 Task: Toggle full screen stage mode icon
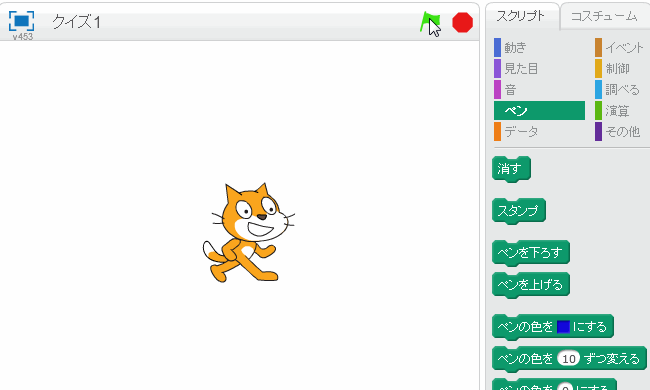pyautogui.click(x=22, y=21)
